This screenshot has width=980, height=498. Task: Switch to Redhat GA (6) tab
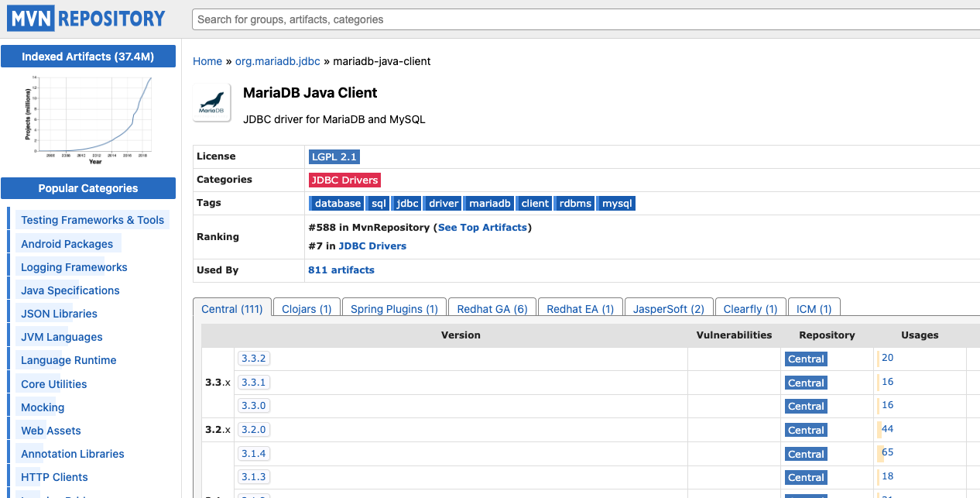[x=492, y=308]
